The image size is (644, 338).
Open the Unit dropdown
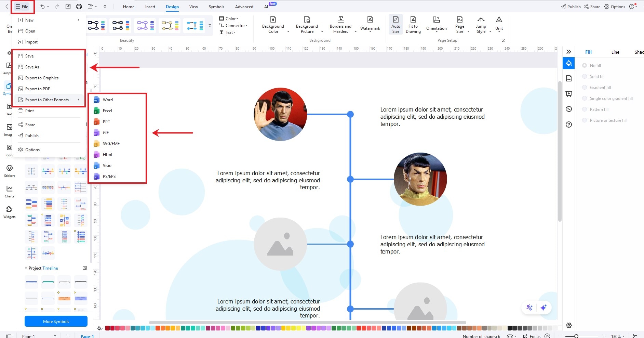[499, 24]
